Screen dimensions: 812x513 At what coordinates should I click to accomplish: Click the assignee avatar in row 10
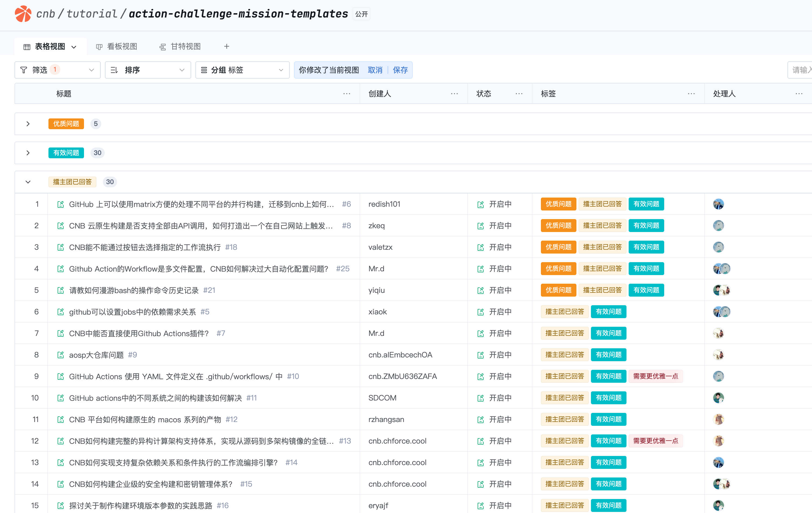[x=718, y=398]
